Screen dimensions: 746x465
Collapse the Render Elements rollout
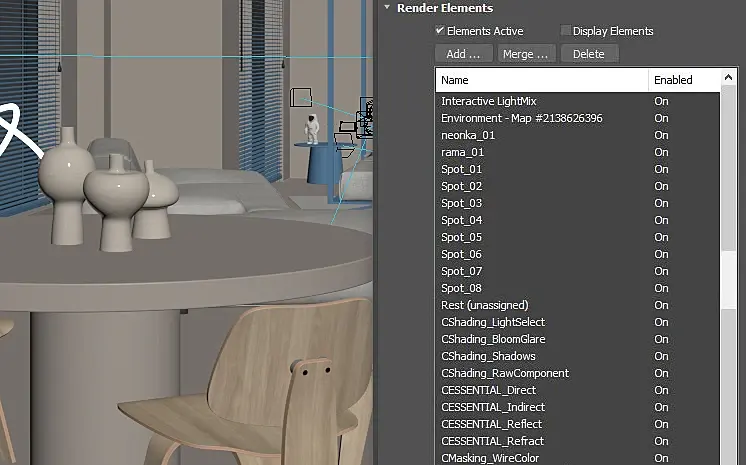(x=387, y=8)
